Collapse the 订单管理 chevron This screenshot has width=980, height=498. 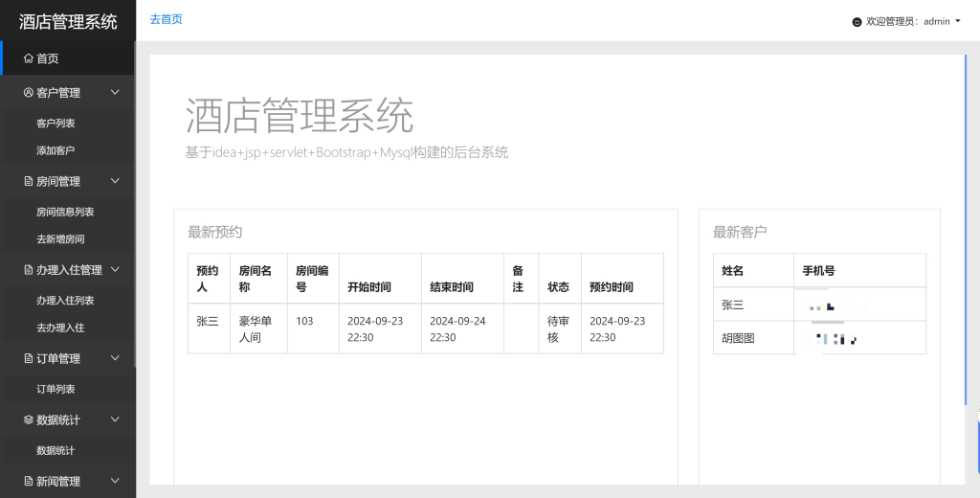[x=115, y=358]
